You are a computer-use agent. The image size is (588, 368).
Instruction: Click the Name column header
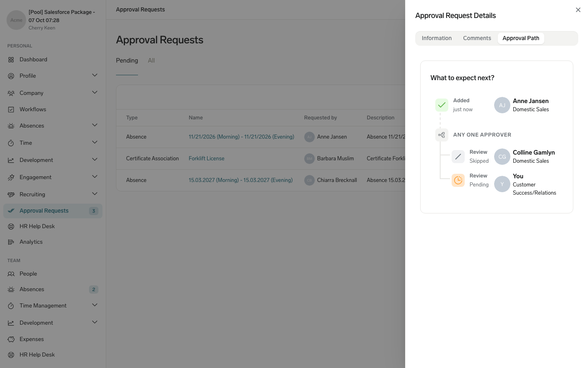pyautogui.click(x=196, y=118)
